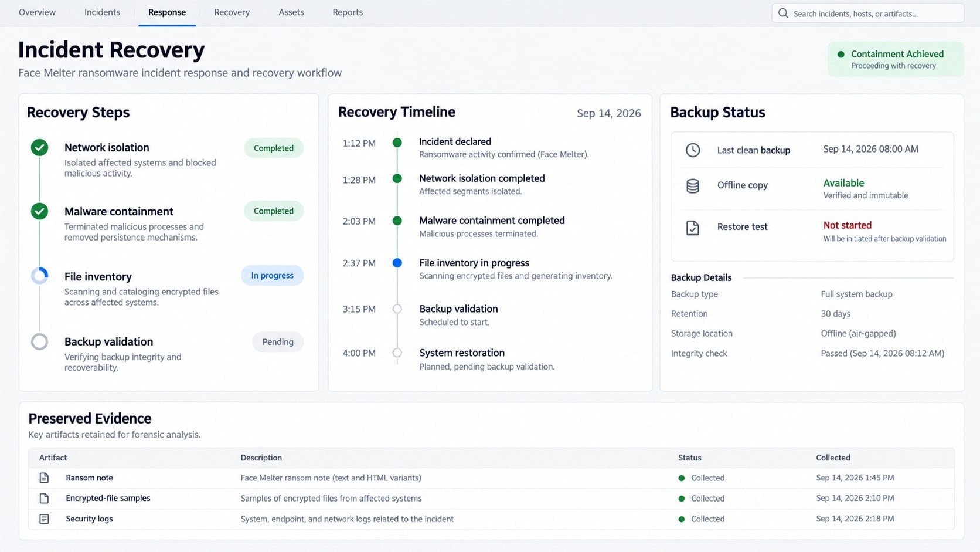Click the File inventory progress ring icon

click(40, 276)
